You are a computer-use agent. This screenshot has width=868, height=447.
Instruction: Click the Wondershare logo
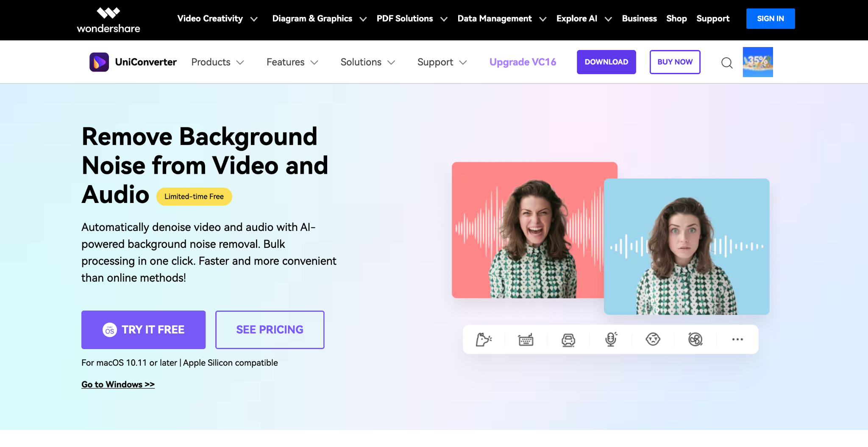tap(108, 20)
